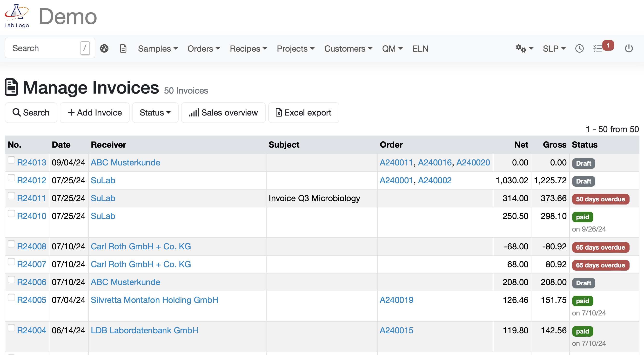This screenshot has width=644, height=355.
Task: Open the ELN menu item
Action: [420, 48]
